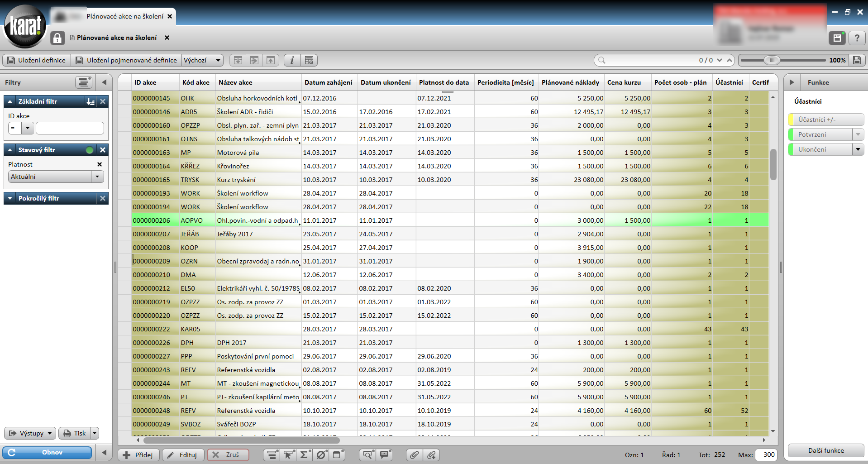The image size is (868, 464).
Task: Open the help question mark icon
Action: click(857, 38)
